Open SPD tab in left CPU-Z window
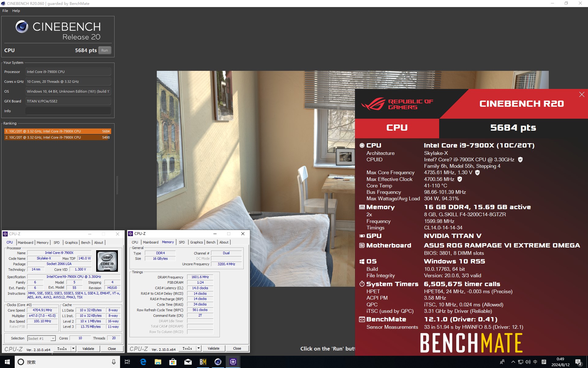Screen dimensions: 588x368 (x=57, y=243)
